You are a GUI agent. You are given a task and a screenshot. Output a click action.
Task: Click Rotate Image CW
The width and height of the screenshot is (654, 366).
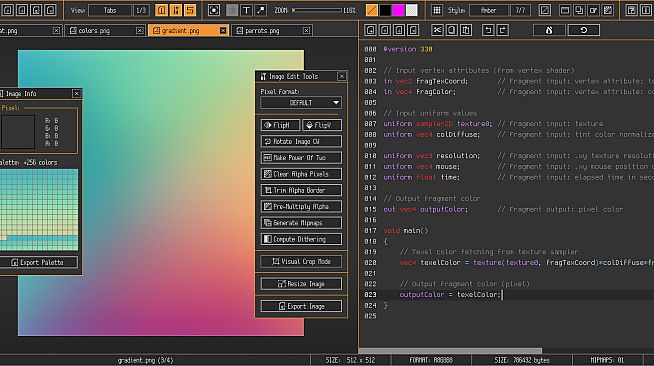tap(301, 141)
